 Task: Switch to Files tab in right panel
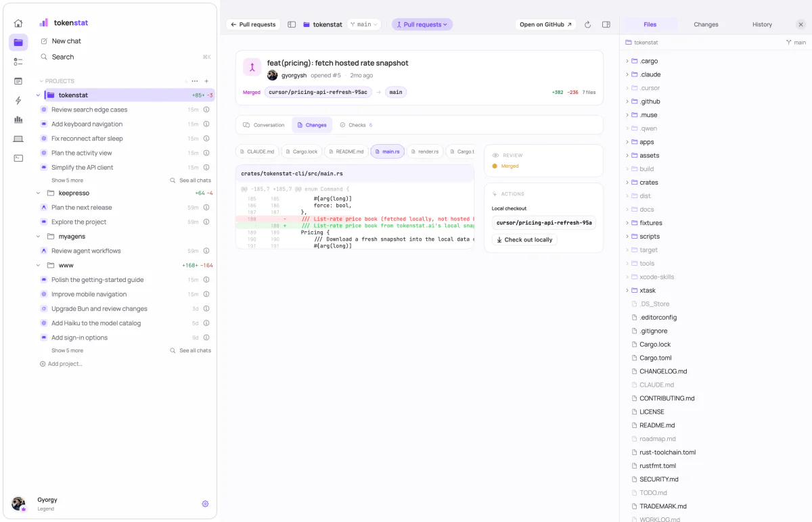650,24
